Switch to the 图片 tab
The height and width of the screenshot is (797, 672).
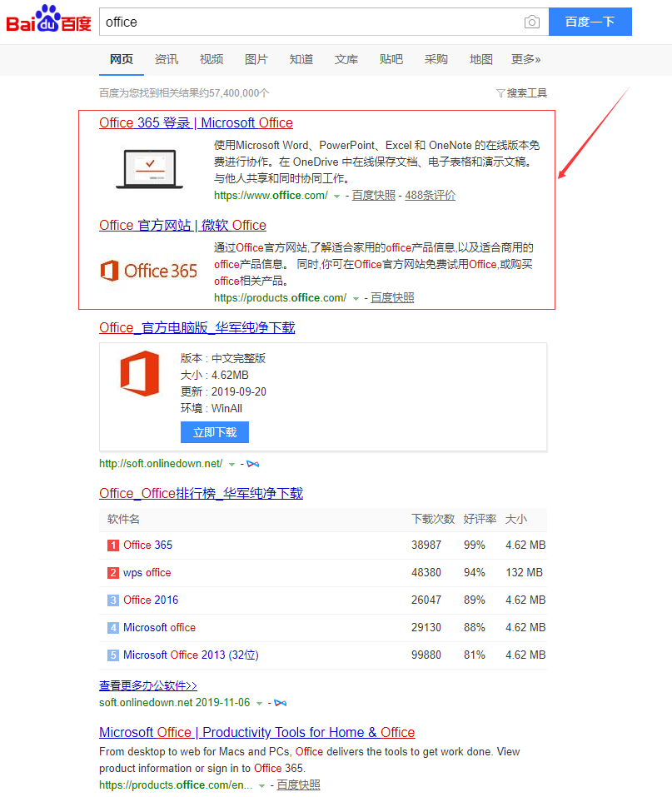coord(256,59)
